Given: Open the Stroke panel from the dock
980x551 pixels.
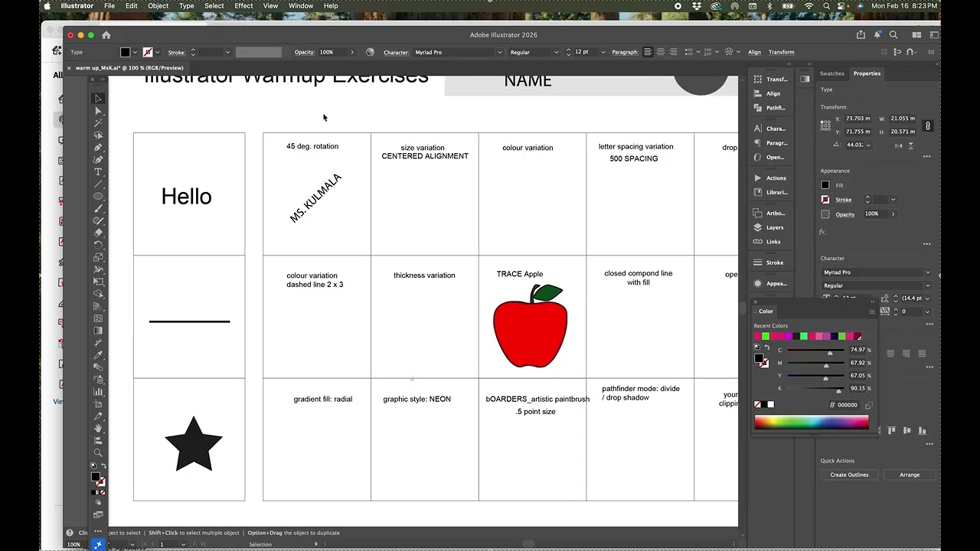Looking at the screenshot, I should click(770, 262).
